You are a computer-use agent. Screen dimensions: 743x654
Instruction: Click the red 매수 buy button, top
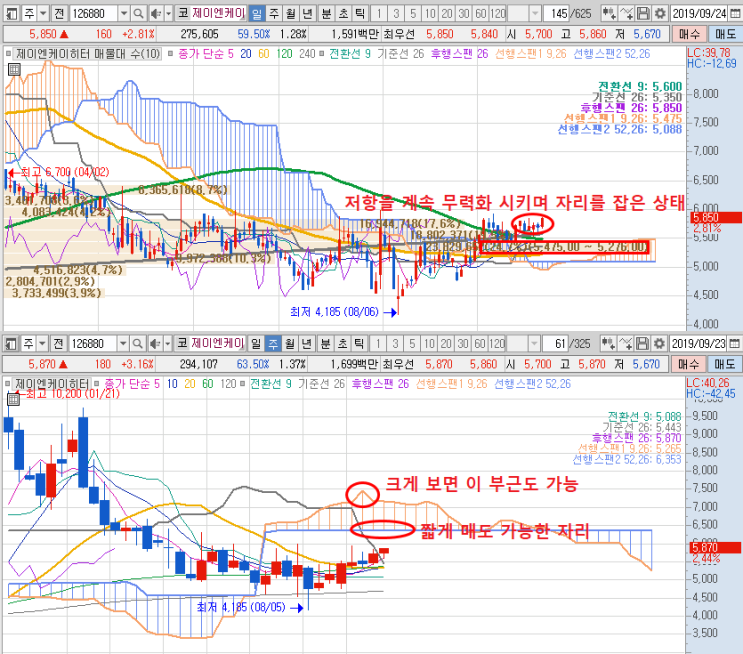689,34
